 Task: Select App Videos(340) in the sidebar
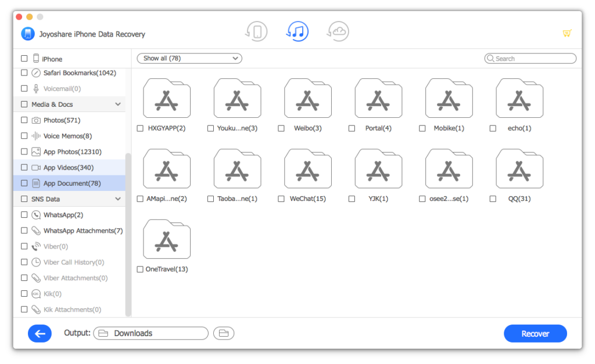click(x=70, y=168)
